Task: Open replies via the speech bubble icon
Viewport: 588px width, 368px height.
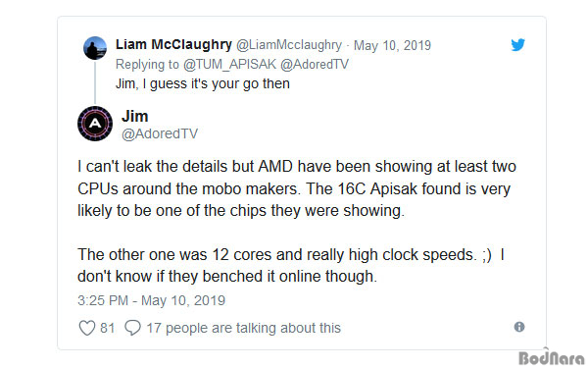Action: 132,328
